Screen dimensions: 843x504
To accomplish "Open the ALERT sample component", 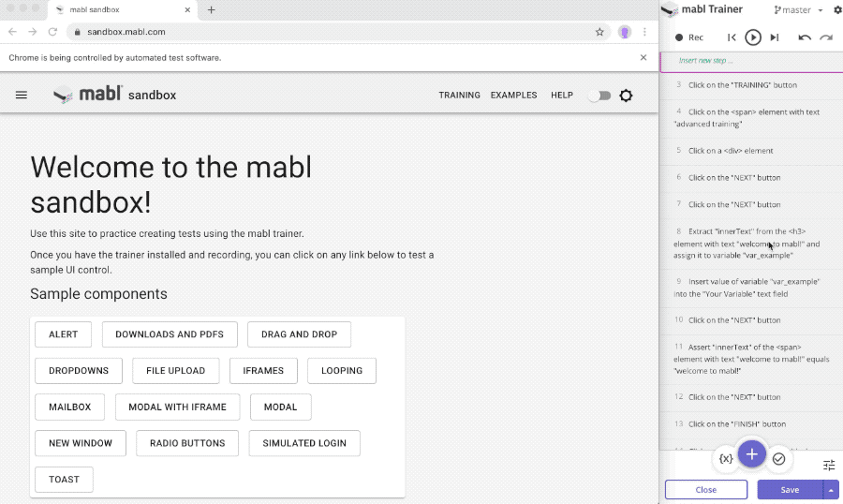I will click(64, 334).
